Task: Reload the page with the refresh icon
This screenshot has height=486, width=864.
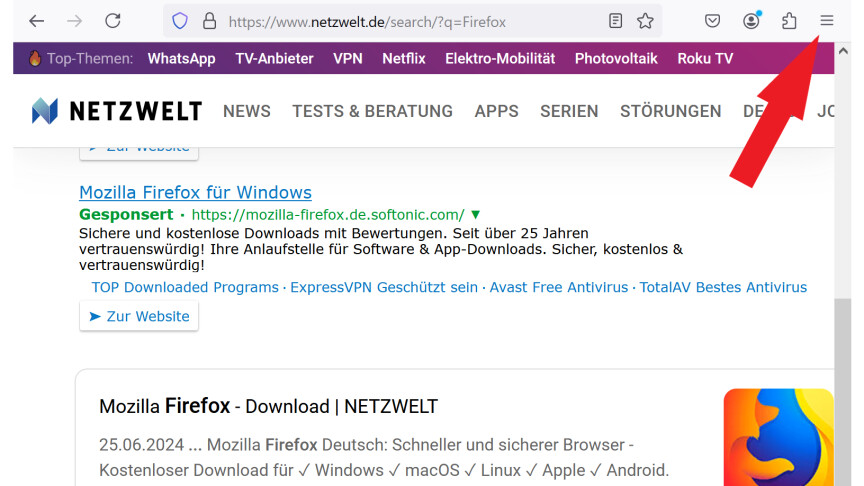Action: point(113,21)
